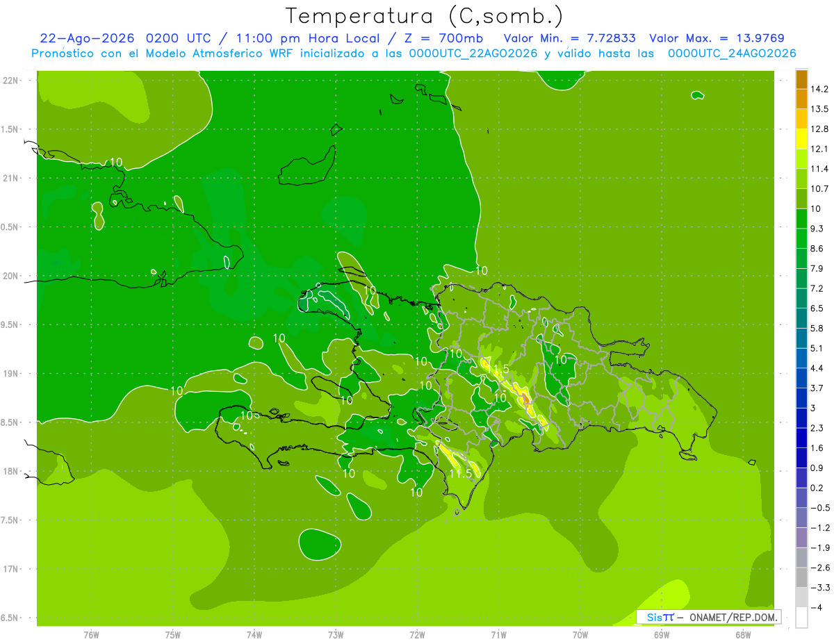
Task: Click the dark orange swatch above 14.2
Action: point(801,79)
